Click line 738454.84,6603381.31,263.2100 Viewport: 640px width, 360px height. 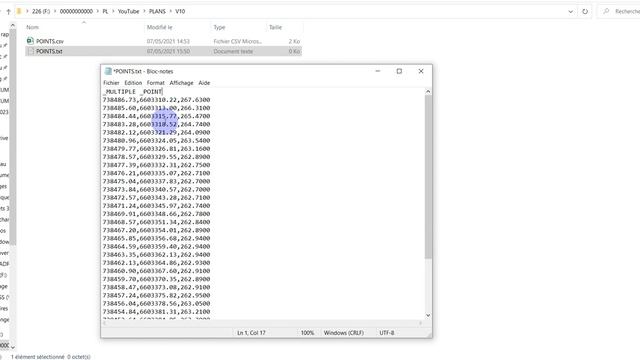pyautogui.click(x=156, y=312)
